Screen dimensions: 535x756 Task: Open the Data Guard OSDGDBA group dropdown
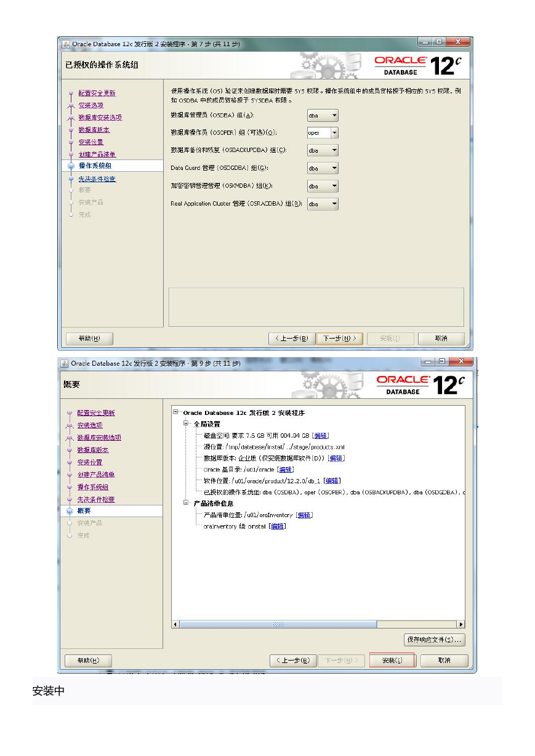tap(323, 168)
